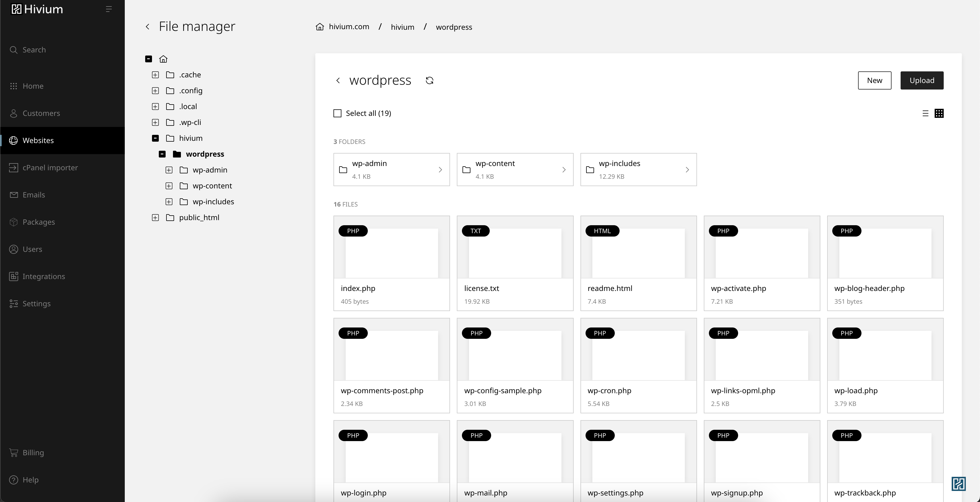Open the Hivium widget icon at bottom right
The width and height of the screenshot is (980, 502).
point(958,484)
